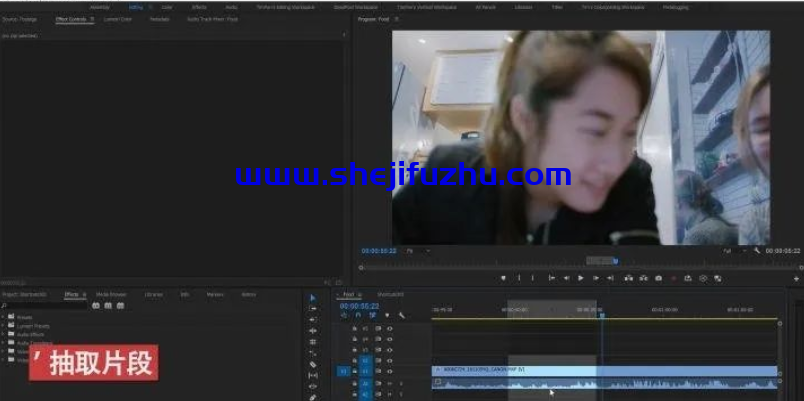The image size is (804, 401).
Task: Select the video clip on track V1
Action: [605, 371]
